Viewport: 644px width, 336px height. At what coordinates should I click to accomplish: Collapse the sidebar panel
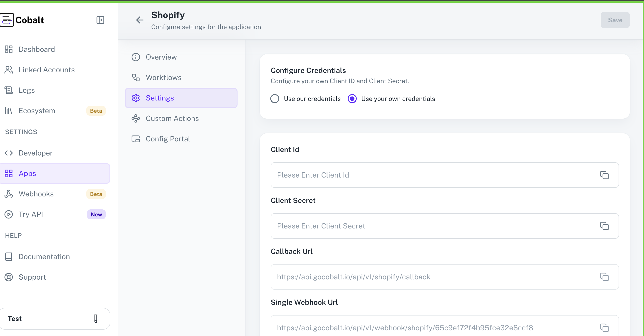(x=101, y=20)
